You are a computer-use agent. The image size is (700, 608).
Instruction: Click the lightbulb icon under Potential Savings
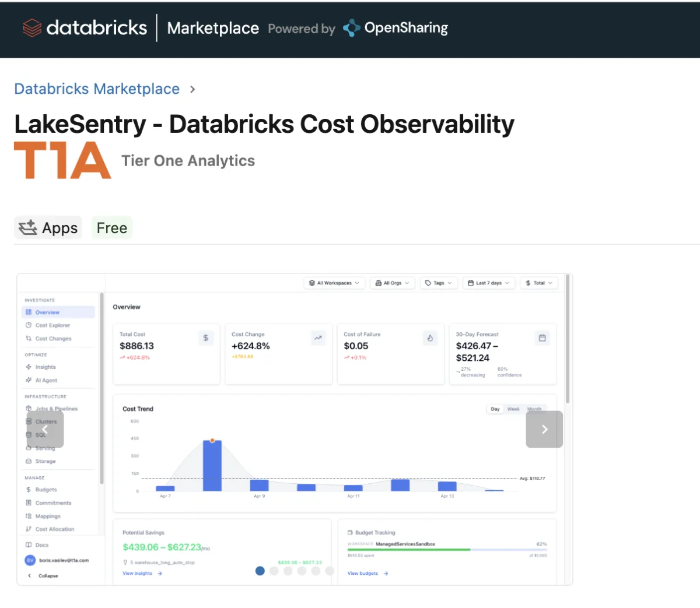(125, 563)
